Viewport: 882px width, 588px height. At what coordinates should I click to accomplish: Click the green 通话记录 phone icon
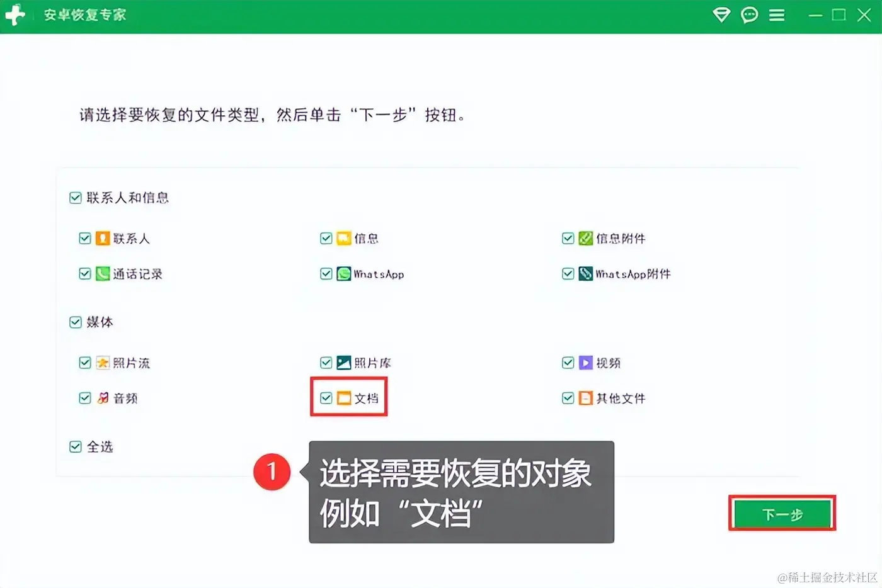coord(103,274)
